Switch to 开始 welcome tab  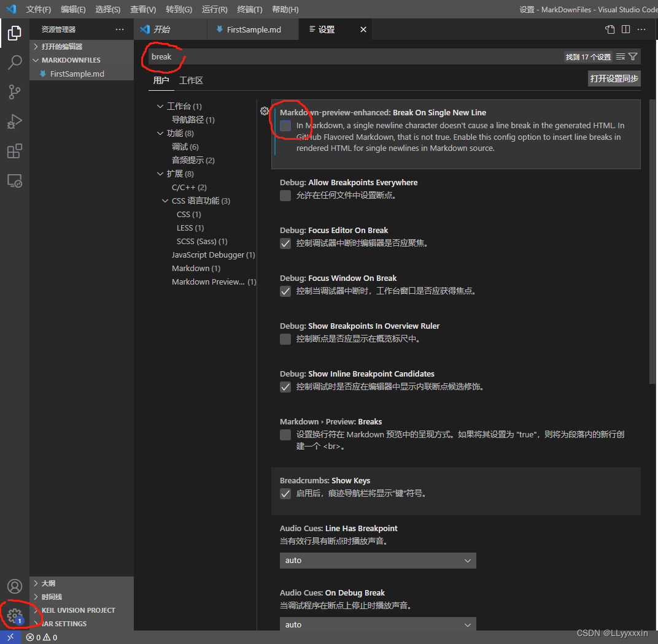pos(171,29)
